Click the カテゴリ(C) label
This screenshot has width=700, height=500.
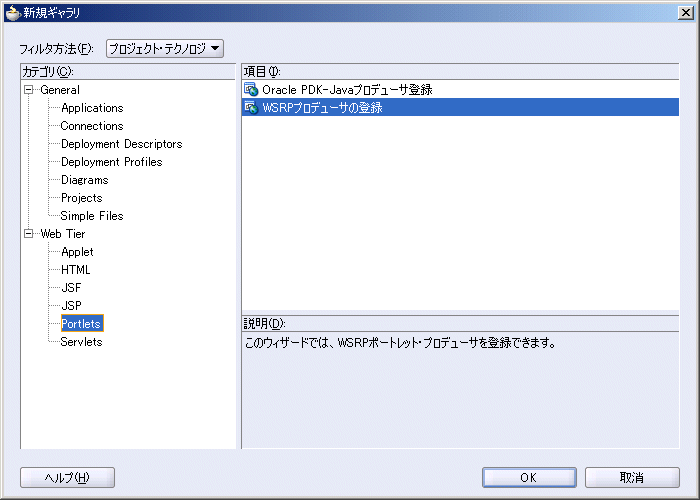click(48, 71)
